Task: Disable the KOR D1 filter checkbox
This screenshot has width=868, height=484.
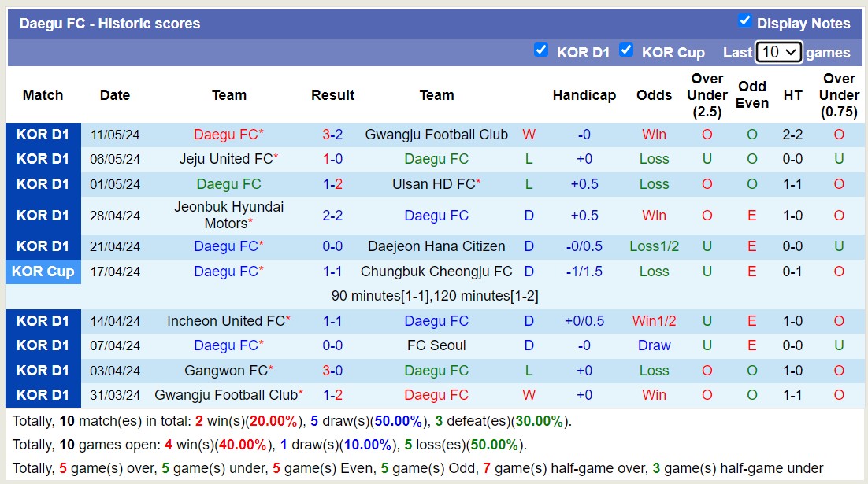Action: click(x=541, y=50)
